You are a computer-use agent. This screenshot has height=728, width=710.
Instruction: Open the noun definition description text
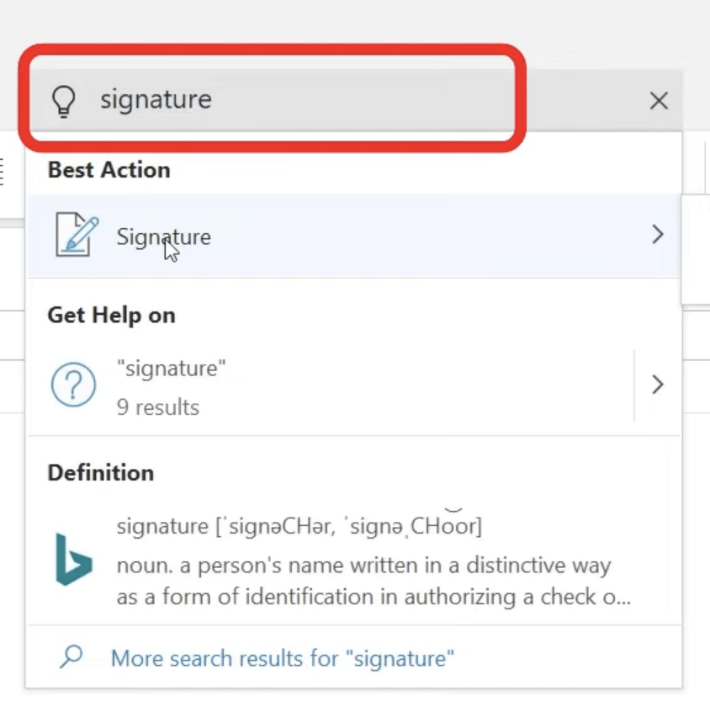click(x=374, y=581)
